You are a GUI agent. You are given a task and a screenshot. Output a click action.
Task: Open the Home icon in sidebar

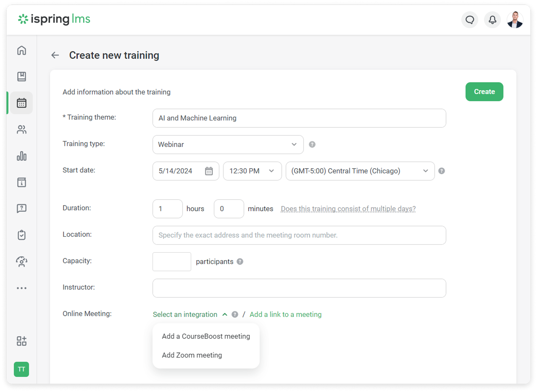21,50
